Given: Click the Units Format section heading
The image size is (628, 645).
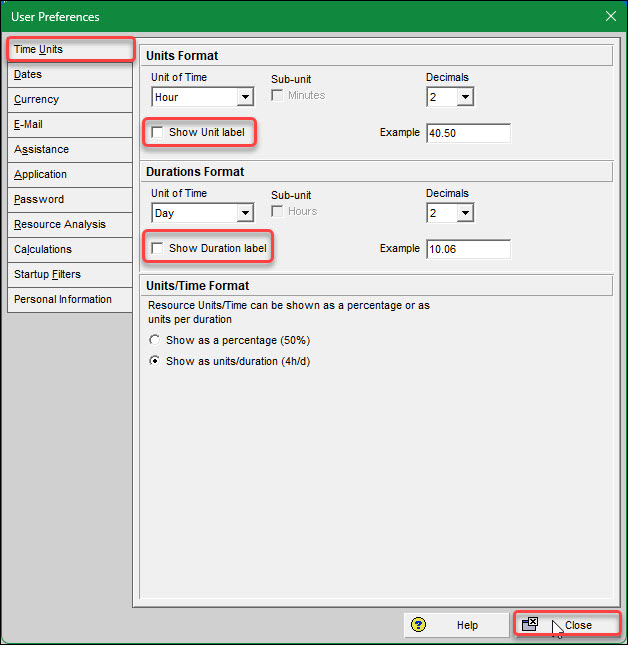Looking at the screenshot, I should [x=182, y=56].
